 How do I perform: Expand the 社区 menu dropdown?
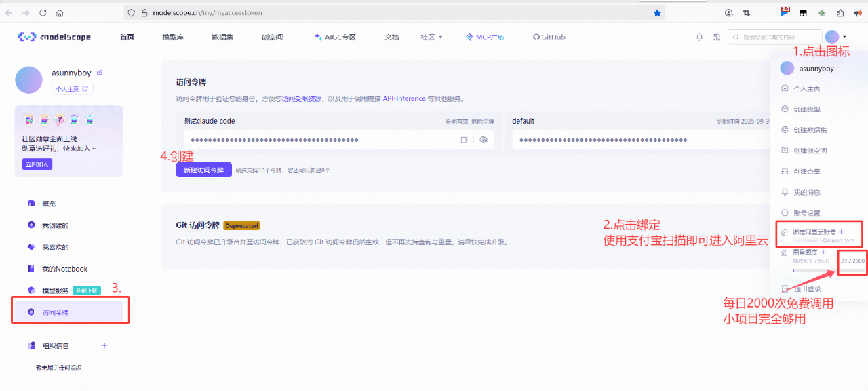(431, 37)
